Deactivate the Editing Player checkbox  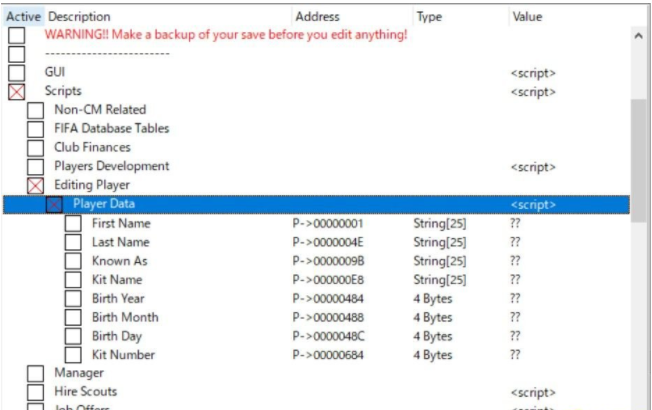point(35,185)
